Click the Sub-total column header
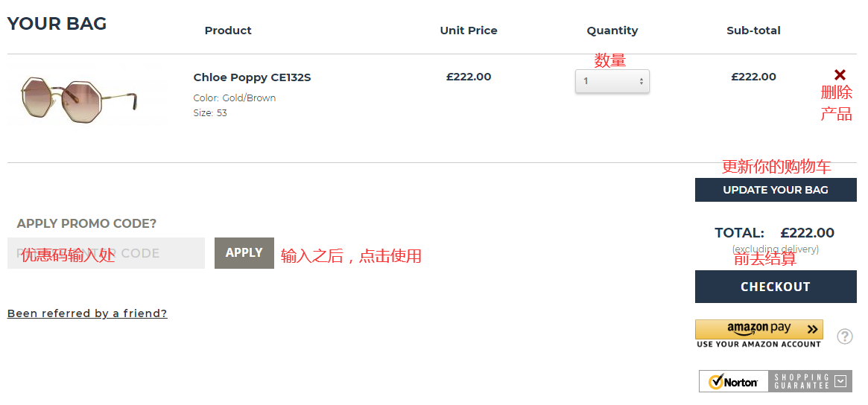Viewport: 868px width, 405px height. point(753,31)
